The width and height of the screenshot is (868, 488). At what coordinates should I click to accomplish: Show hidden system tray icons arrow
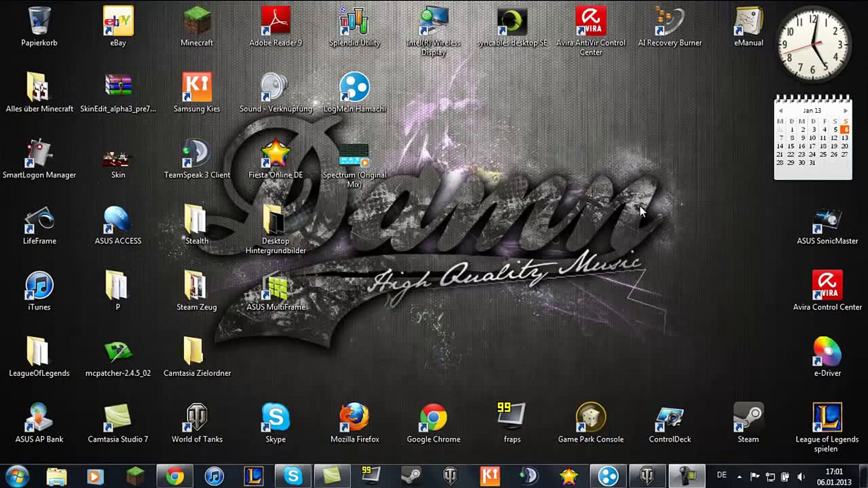[739, 476]
